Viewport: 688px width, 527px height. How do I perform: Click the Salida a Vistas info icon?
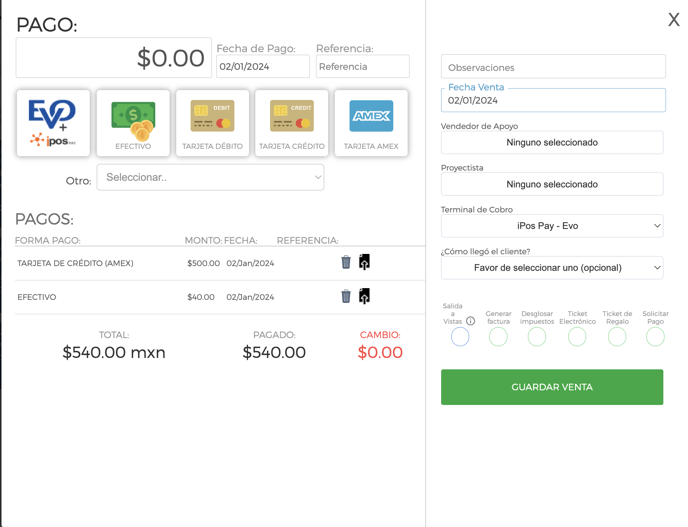(x=470, y=321)
